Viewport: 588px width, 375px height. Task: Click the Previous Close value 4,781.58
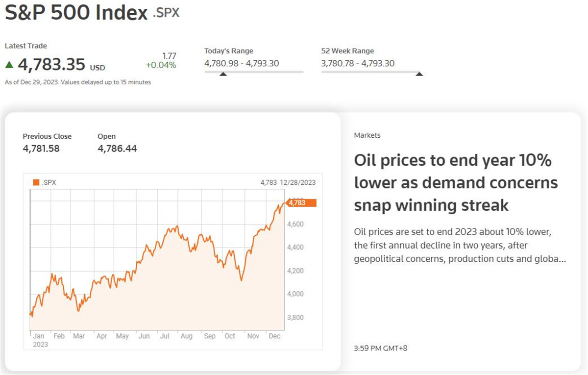(41, 148)
